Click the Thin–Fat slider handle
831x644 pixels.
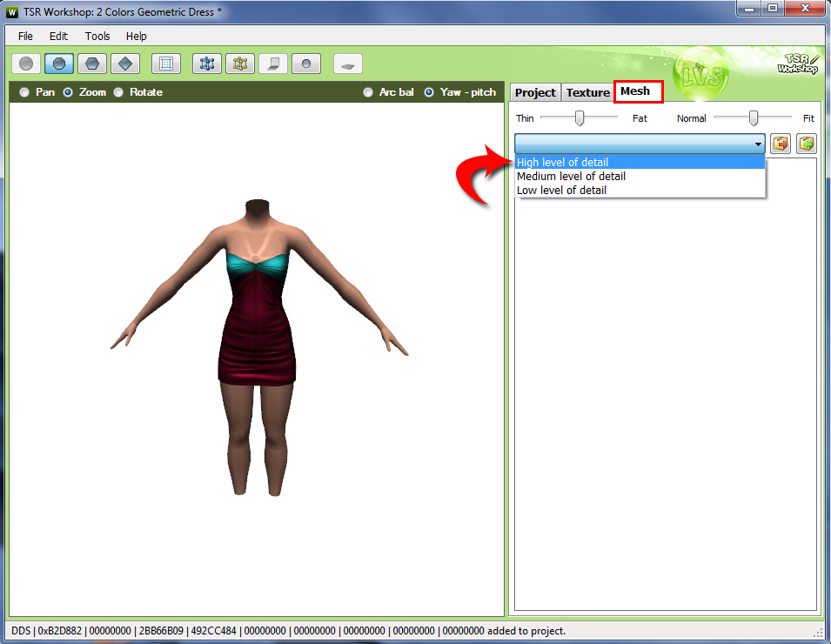(x=580, y=117)
